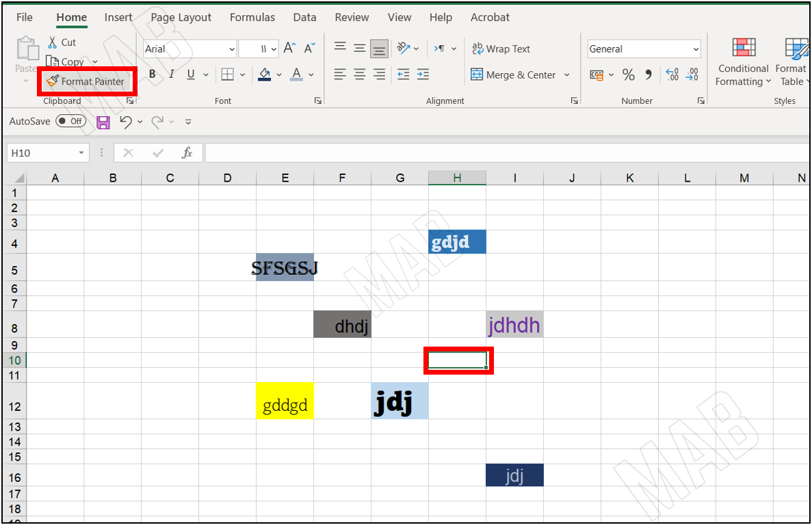Toggle Italic formatting

171,75
